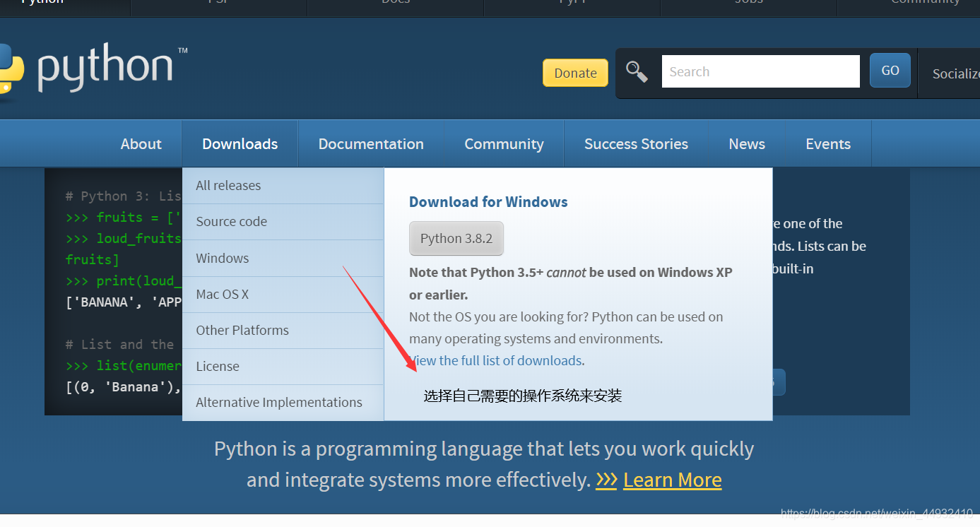
Task: Click the '# Python 3: Lis' code comment
Action: tap(124, 196)
